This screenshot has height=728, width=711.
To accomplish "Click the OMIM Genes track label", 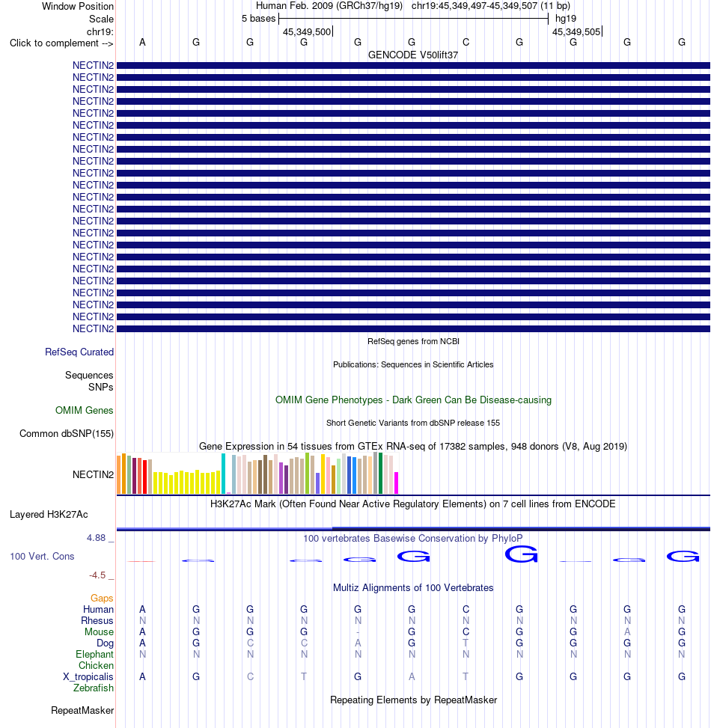I will (84, 411).
